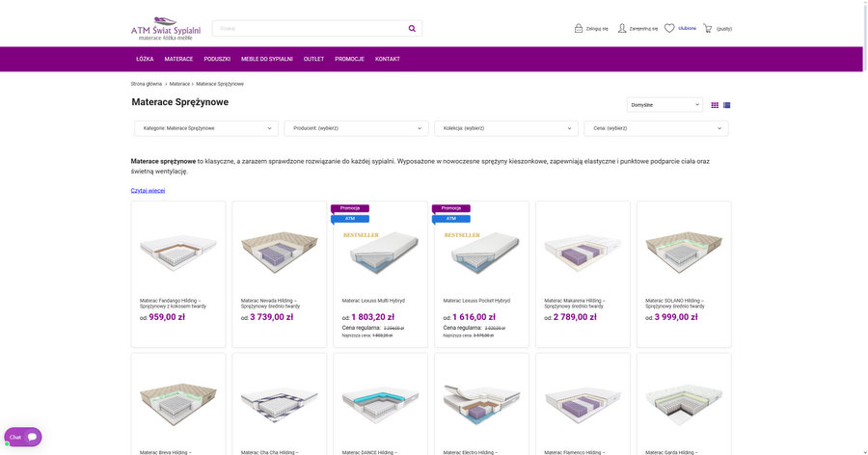This screenshot has width=868, height=455.
Task: Open the PROMOCJE menu
Action: point(349,59)
